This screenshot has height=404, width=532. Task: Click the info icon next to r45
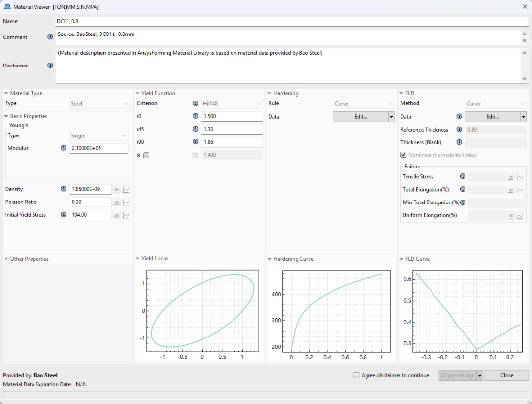point(195,129)
